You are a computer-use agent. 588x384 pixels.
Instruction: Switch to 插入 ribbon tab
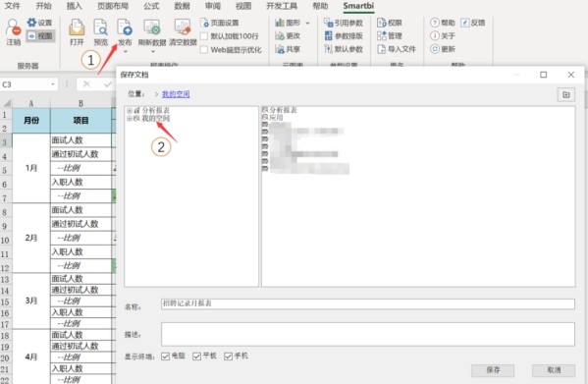click(74, 6)
